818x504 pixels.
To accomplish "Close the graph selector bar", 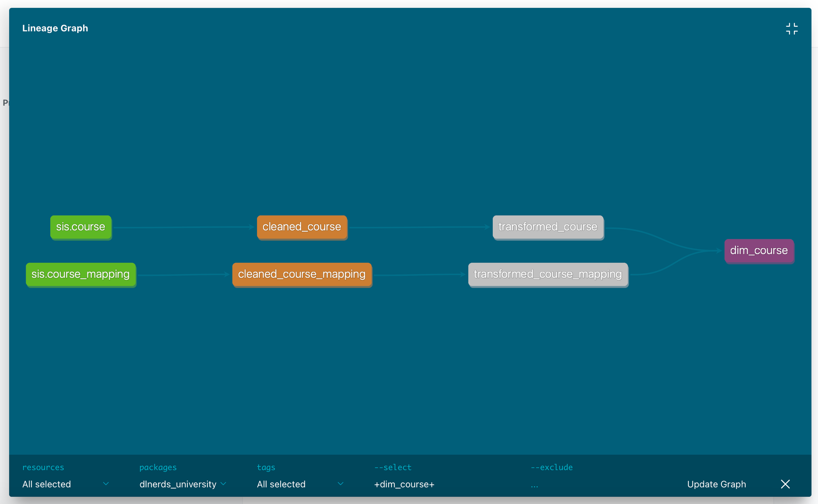I will point(785,484).
